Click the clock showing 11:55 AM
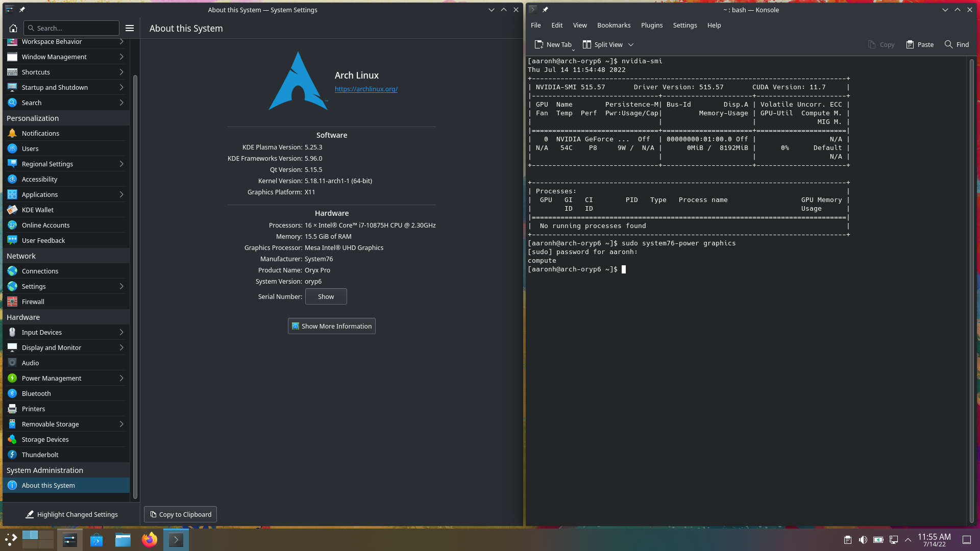Image resolution: width=980 pixels, height=551 pixels. click(x=934, y=540)
